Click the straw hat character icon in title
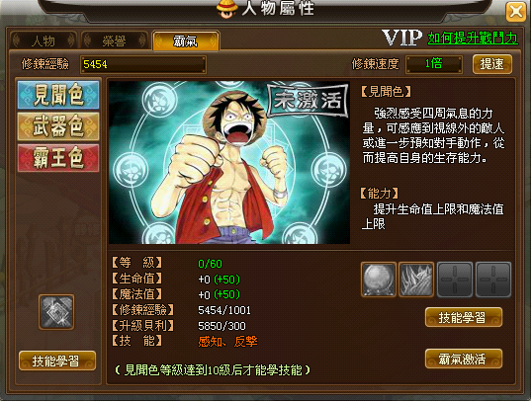532x402 pixels. pyautogui.click(x=227, y=9)
